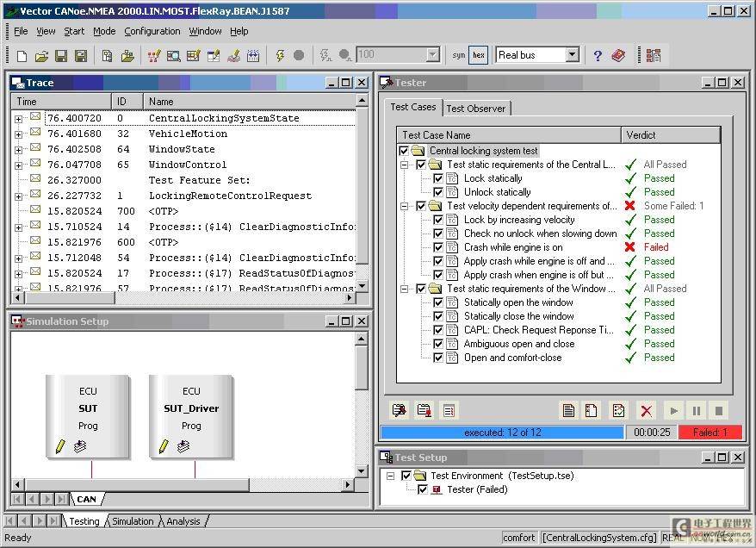Click the Trace window toolbar icon
This screenshot has width=756, height=548.
pos(174,55)
